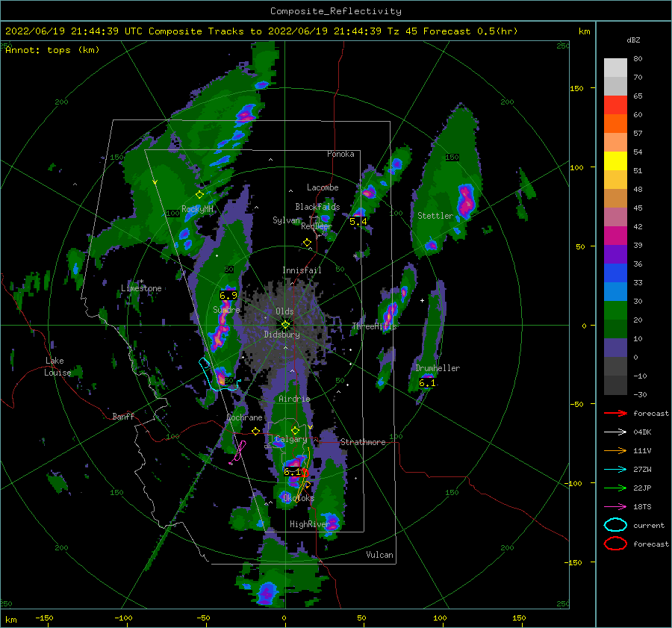Image resolution: width=672 pixels, height=628 pixels.
Task: Click the Airdrie city label
Action: (294, 399)
